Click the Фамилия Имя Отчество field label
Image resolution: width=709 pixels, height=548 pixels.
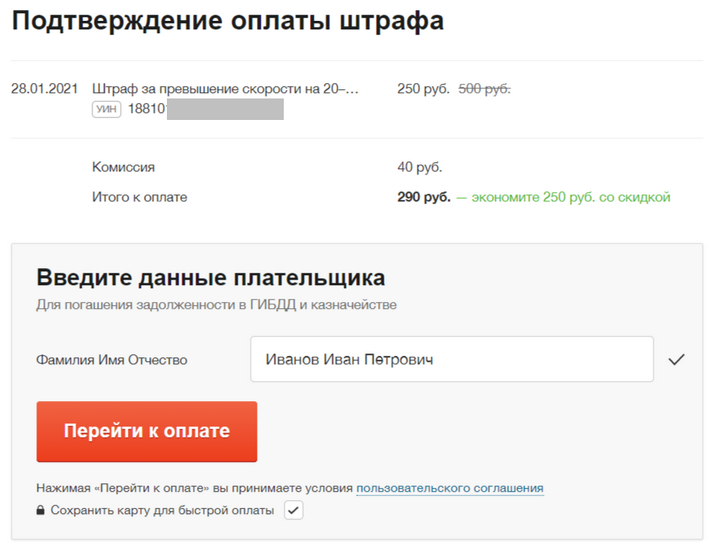pyautogui.click(x=112, y=360)
